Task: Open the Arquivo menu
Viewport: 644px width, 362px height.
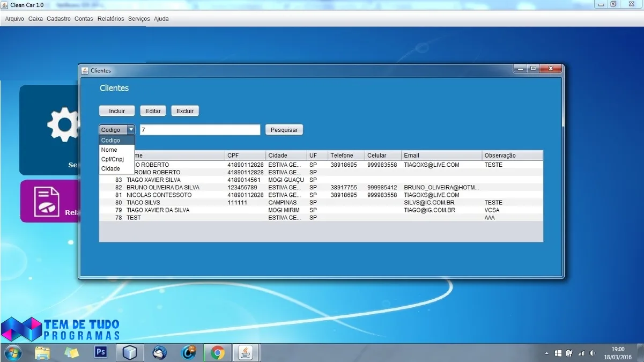Action: point(14,19)
